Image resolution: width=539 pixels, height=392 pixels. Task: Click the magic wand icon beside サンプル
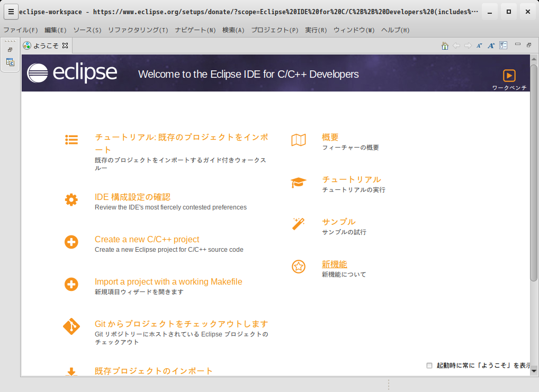(x=299, y=224)
